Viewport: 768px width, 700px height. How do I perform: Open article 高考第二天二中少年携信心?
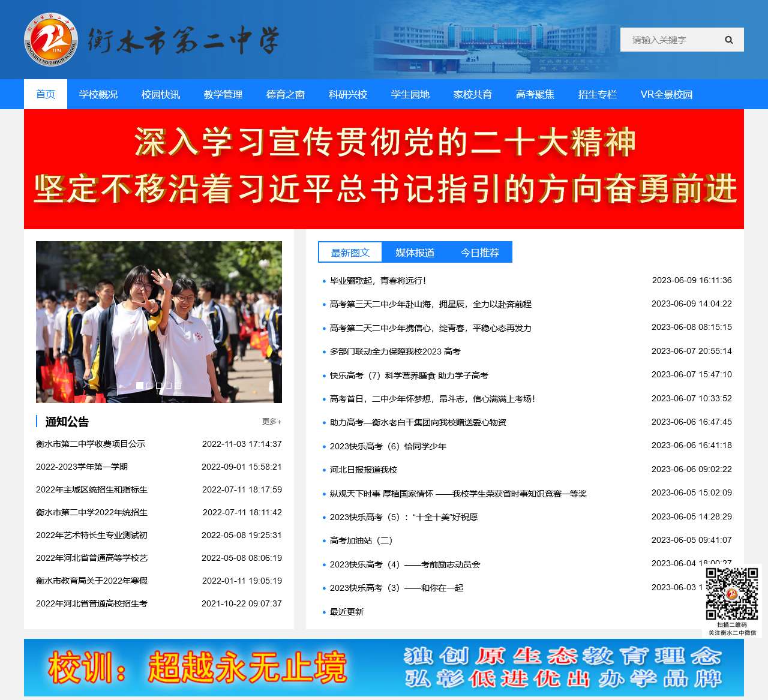(431, 328)
